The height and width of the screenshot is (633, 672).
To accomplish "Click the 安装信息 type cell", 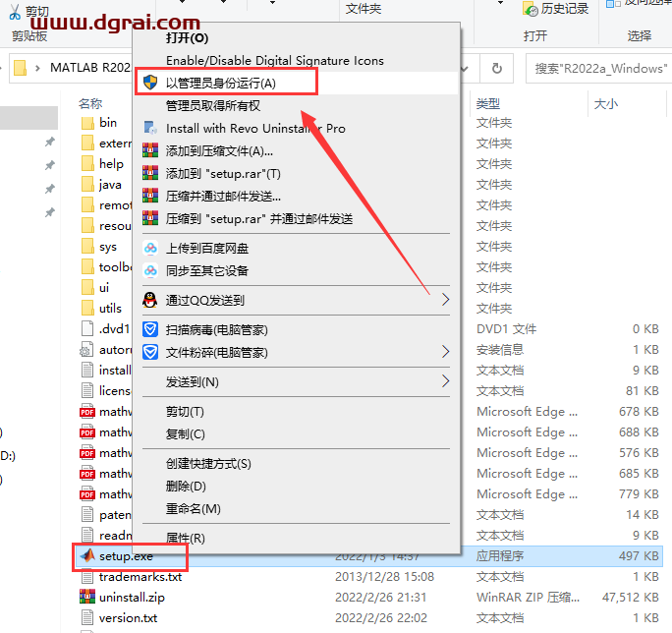I will tap(500, 350).
